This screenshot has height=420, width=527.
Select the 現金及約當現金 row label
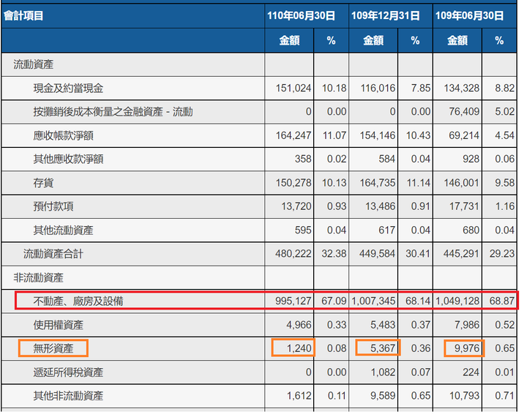[68, 89]
